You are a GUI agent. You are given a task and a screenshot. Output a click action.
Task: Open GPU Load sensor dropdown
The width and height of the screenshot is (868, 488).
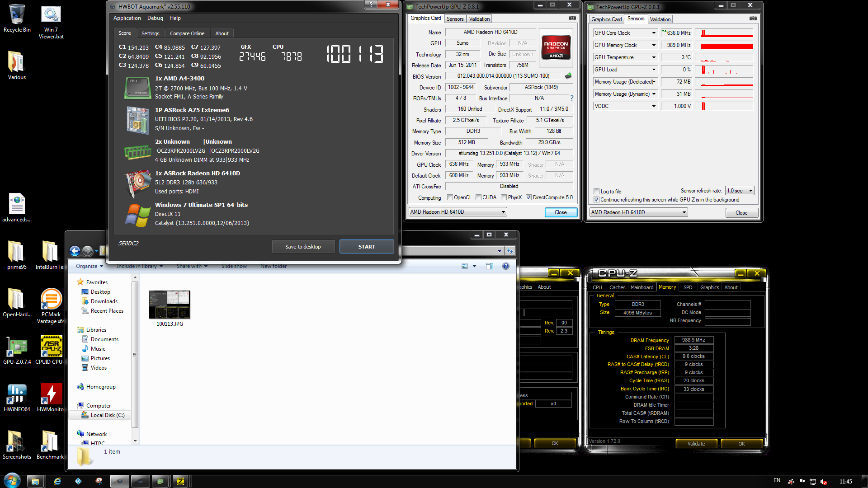click(654, 70)
